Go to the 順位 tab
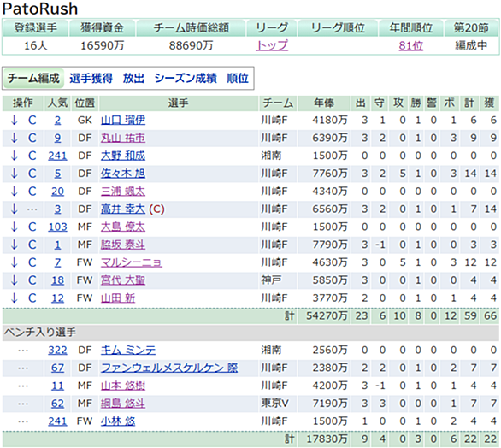501x448 pixels. point(238,79)
